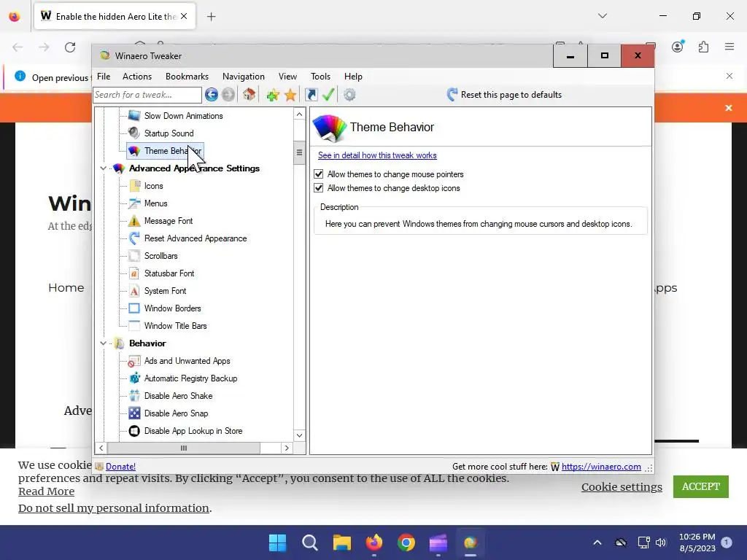
Task: Open Firefox application menu hamburger icon
Action: click(729, 47)
